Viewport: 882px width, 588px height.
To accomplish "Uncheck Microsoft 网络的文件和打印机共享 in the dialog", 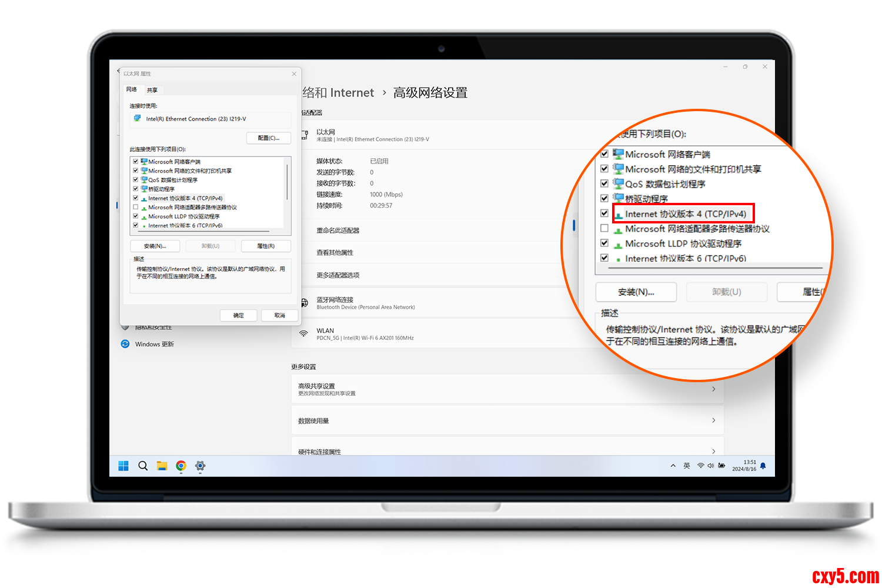I will point(136,171).
